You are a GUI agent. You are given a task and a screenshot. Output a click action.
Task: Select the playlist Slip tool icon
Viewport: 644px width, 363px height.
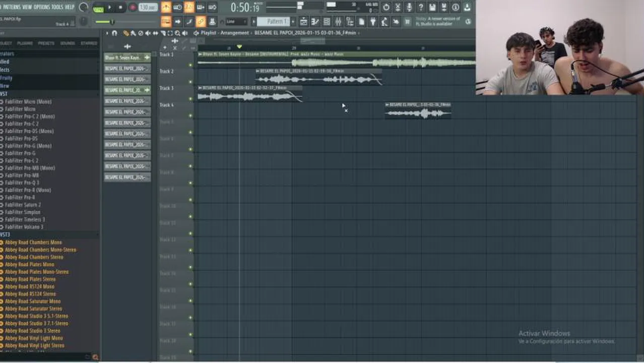tap(155, 33)
